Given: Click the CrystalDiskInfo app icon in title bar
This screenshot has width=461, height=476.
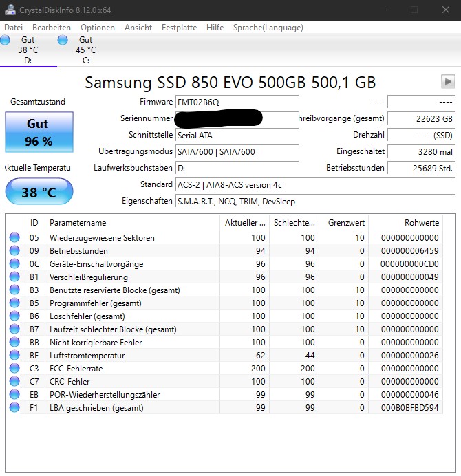Looking at the screenshot, I should [x=10, y=10].
